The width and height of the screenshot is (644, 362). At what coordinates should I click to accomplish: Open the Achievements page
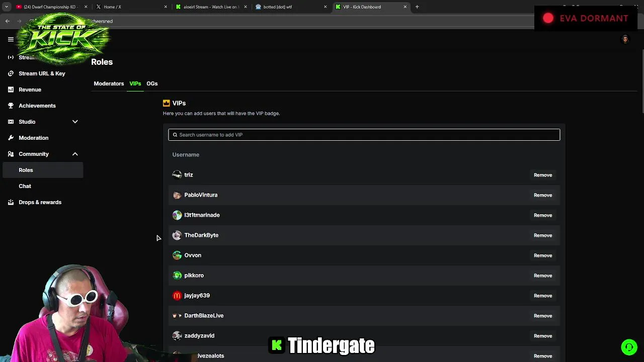point(37,106)
